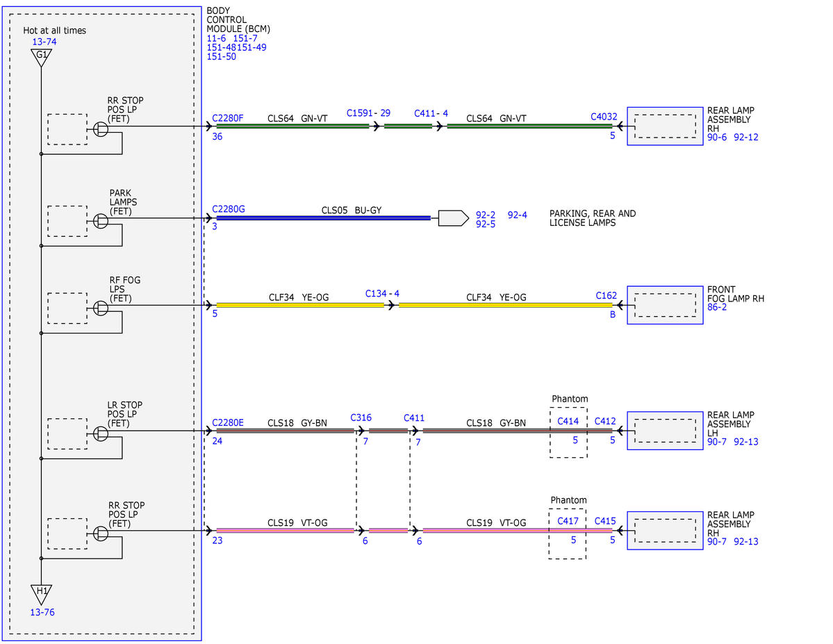Click Rear Lamp Assembly LH component box
This screenshot has height=644, width=833.
pyautogui.click(x=665, y=431)
